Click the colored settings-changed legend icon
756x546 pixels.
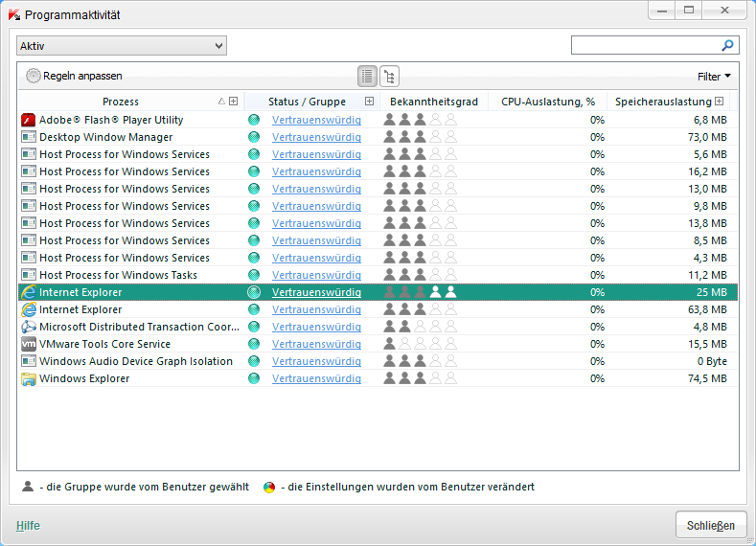269,488
